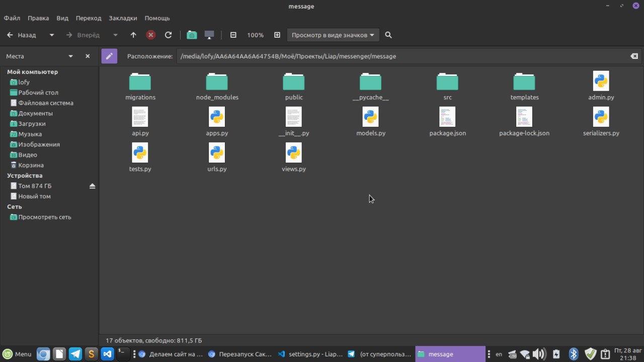Click the red stop loading icon

151,35
